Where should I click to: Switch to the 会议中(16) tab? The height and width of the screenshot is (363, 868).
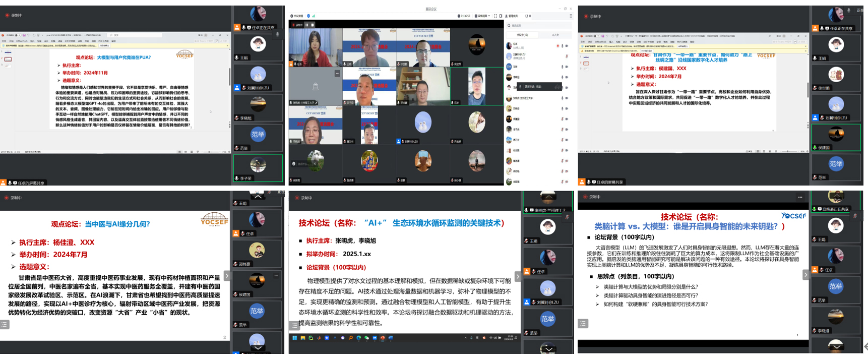[x=522, y=35]
